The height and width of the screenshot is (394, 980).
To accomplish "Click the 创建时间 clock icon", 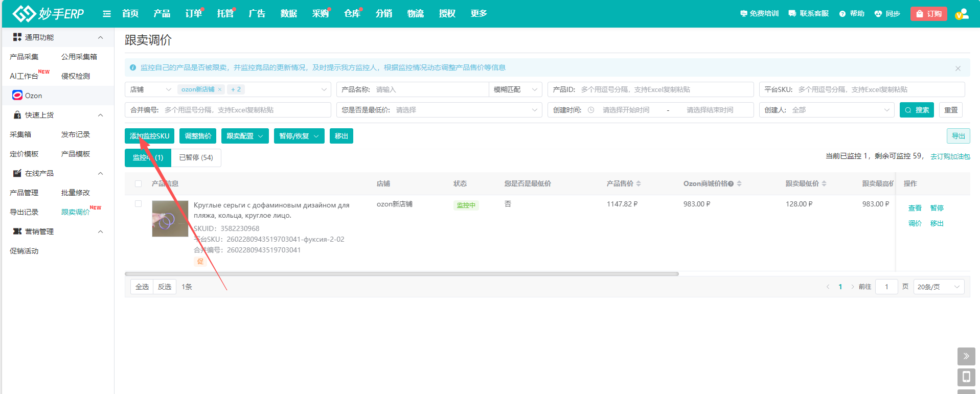I will tap(591, 110).
